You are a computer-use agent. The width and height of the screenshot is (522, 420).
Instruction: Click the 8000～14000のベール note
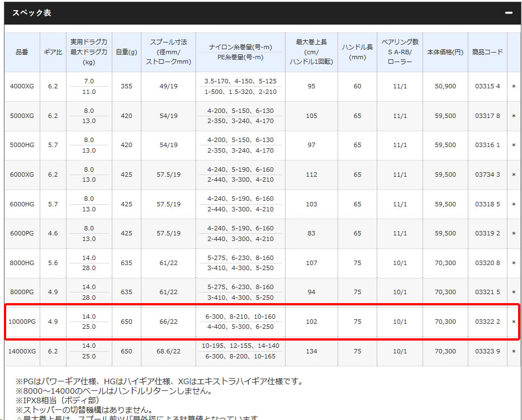[114, 391]
